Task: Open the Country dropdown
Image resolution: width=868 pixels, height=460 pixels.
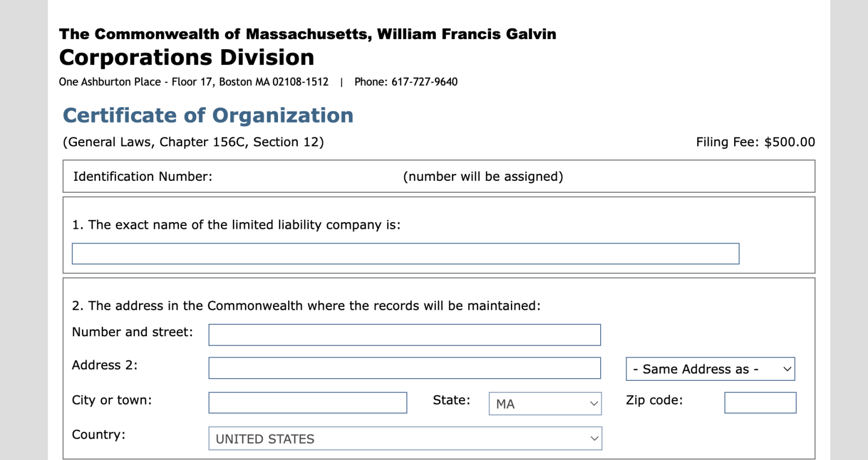Action: (405, 438)
